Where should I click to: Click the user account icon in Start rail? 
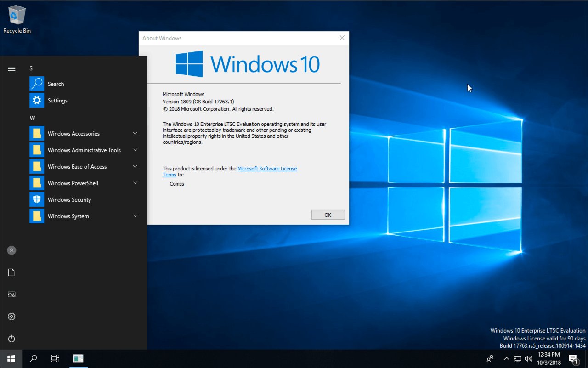pos(11,250)
